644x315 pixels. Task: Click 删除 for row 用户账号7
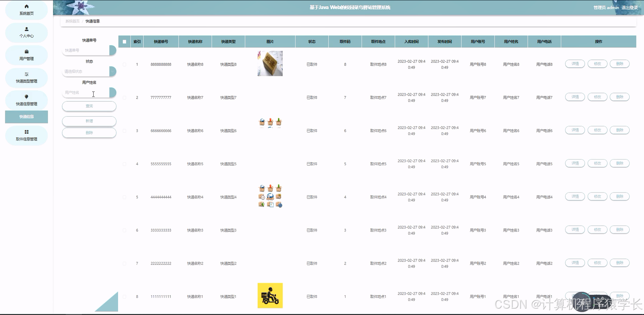point(620,97)
